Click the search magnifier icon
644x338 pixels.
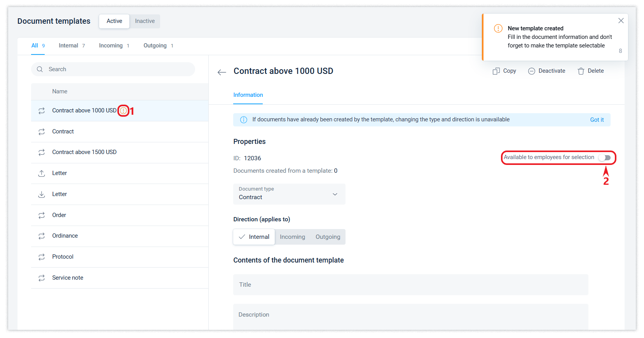click(x=40, y=69)
